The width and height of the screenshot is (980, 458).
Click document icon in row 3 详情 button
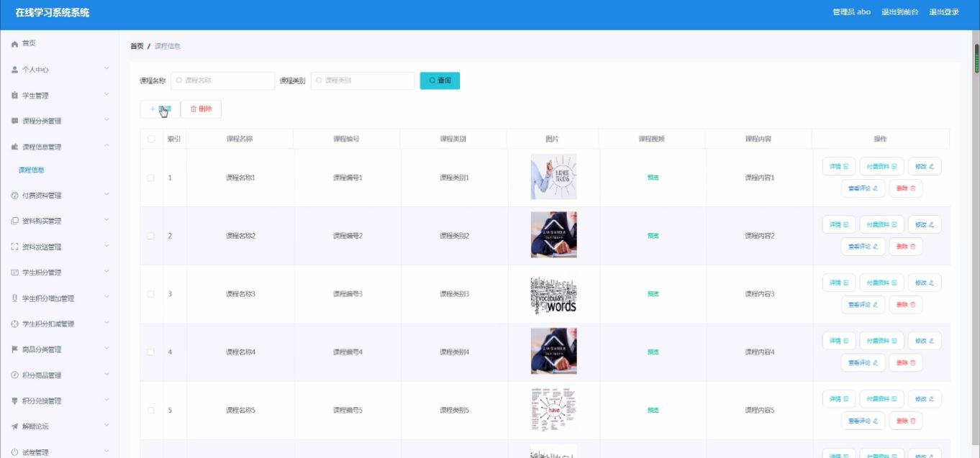pyautogui.click(x=845, y=283)
